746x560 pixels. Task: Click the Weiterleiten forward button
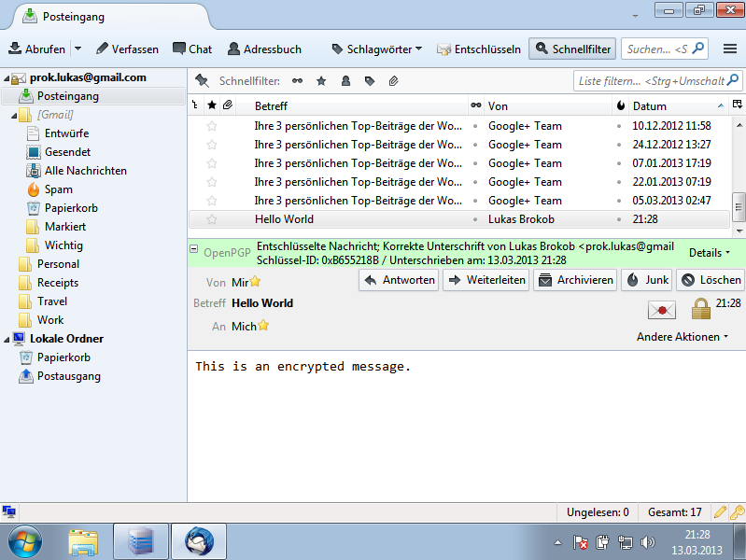click(486, 280)
